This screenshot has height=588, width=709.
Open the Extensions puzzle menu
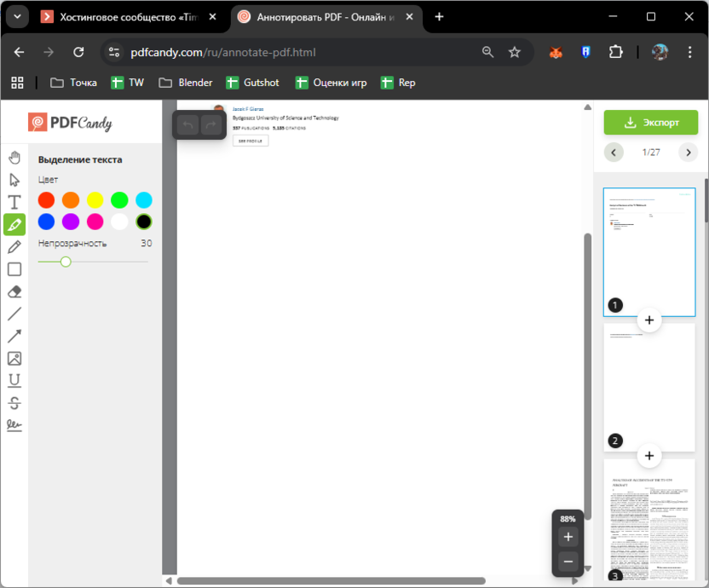pos(616,53)
